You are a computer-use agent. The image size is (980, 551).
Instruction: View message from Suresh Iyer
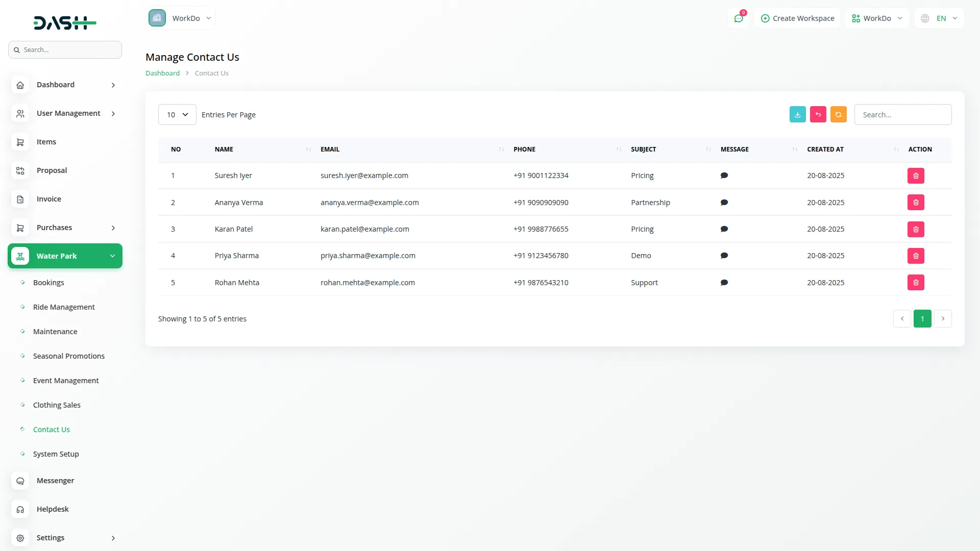point(724,176)
